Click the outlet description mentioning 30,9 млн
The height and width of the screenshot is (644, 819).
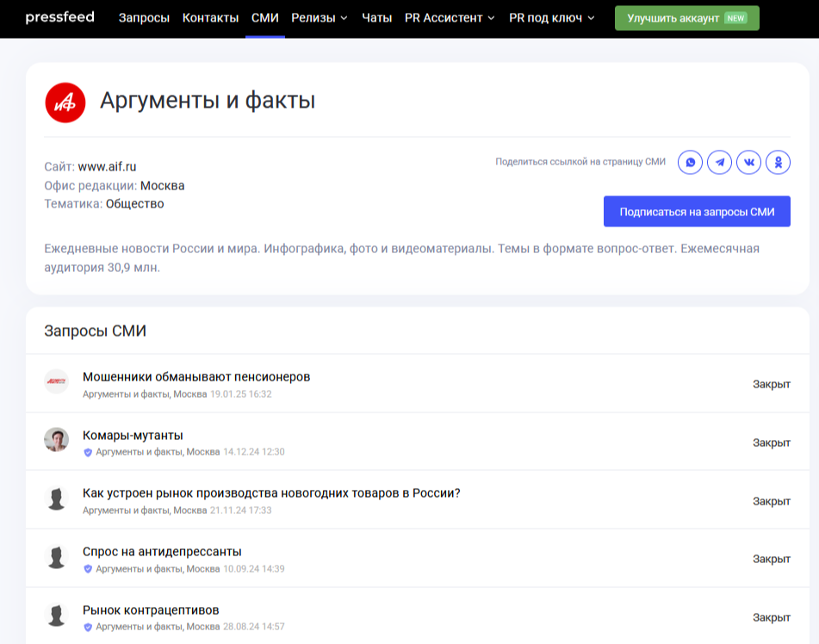click(x=401, y=258)
